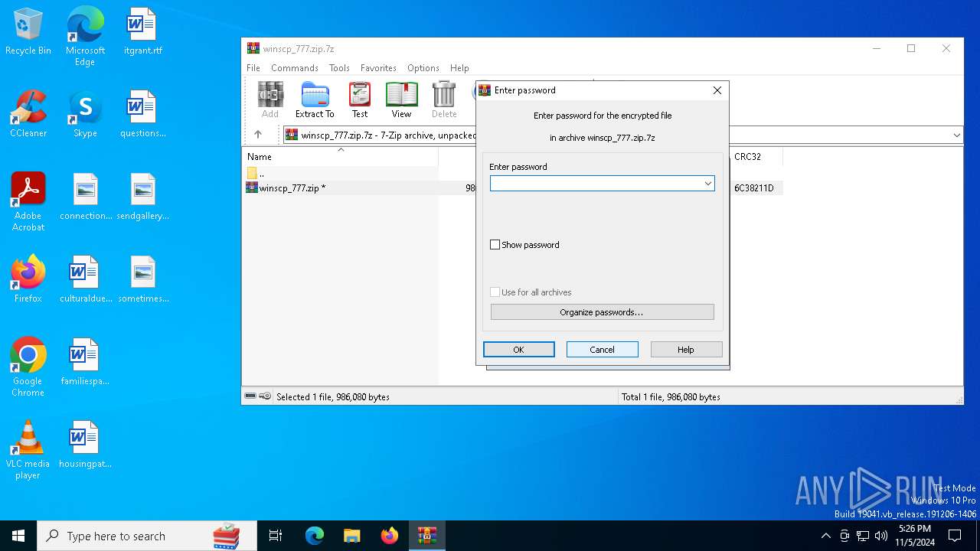Select winscp_777.zip file in list
The width and height of the screenshot is (980, 551).
point(285,187)
